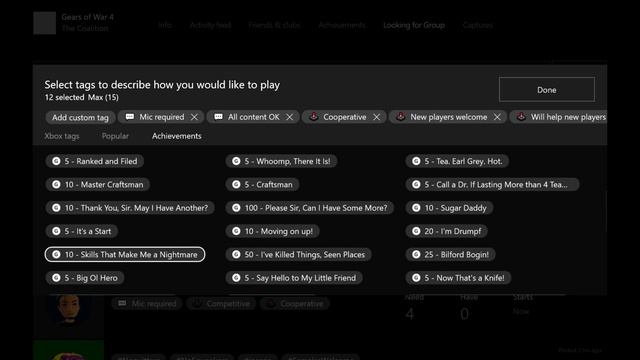The height and width of the screenshot is (360, 640).
Task: Open the Info tab
Action: [x=165, y=25]
